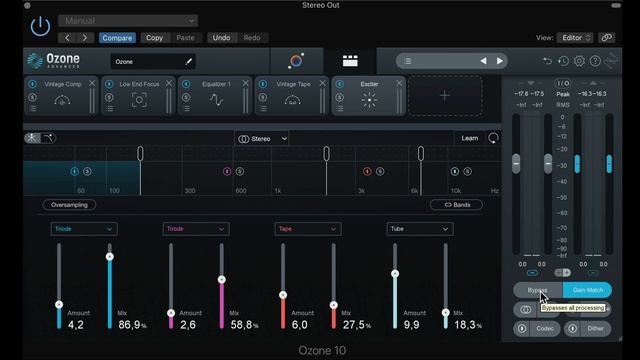Open the preset list icon

[x=407, y=61]
